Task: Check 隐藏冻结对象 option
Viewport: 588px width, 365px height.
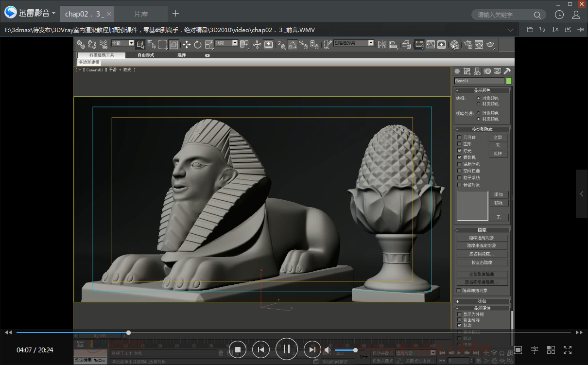Action: coord(459,291)
